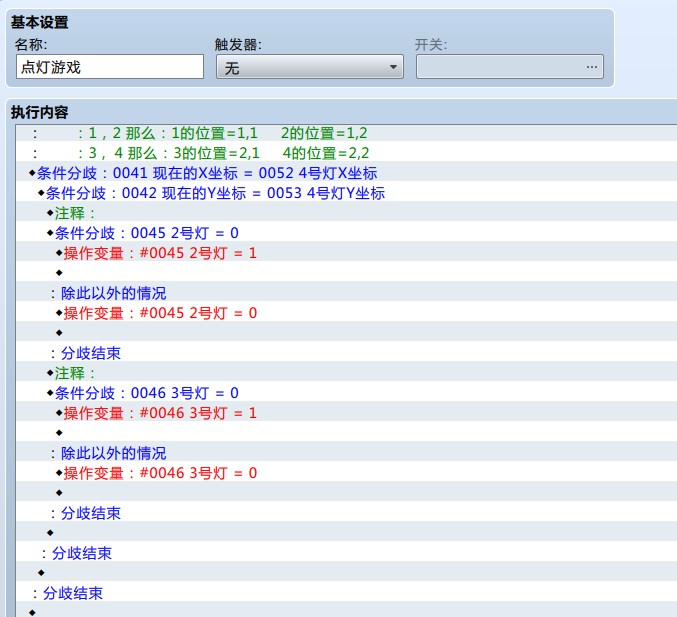677x617 pixels.
Task: Click the 开关 ellipsis button
Action: tap(592, 66)
